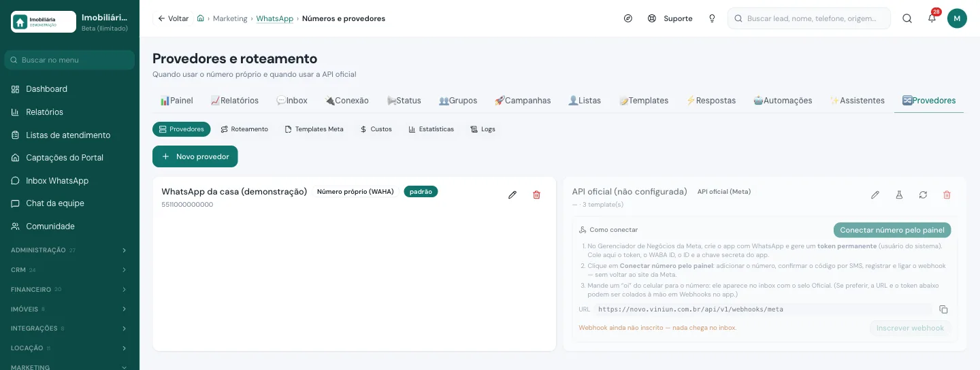Open notifications bell with 28 badge
This screenshot has height=370, width=980.
pyautogui.click(x=932, y=18)
